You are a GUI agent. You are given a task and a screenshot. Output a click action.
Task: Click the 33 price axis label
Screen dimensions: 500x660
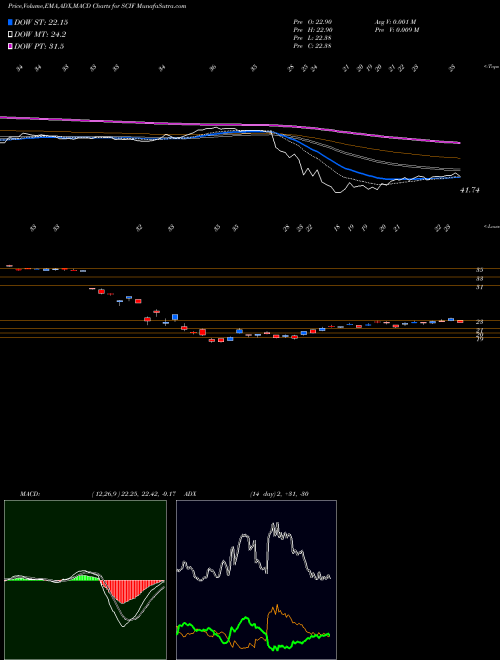tap(479, 279)
